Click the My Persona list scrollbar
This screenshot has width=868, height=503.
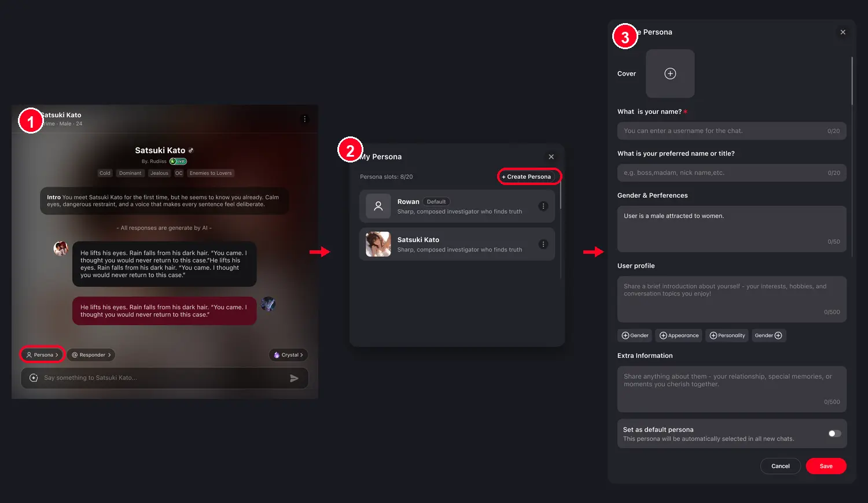(561, 196)
